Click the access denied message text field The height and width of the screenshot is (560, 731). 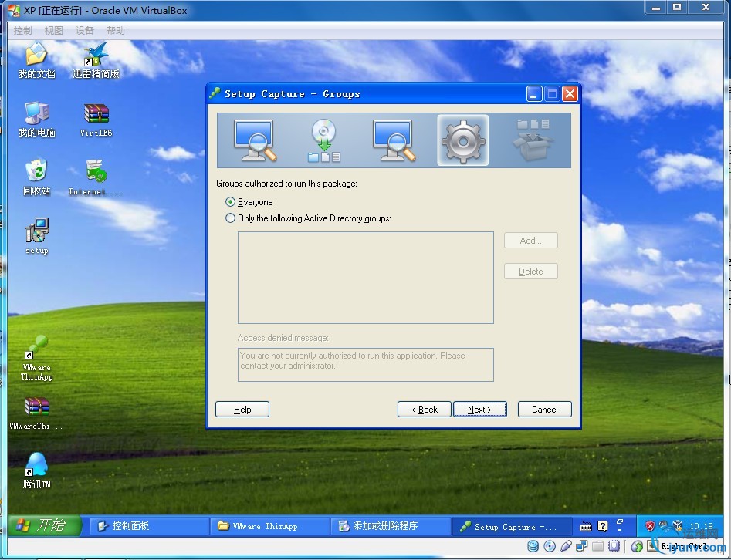[366, 365]
